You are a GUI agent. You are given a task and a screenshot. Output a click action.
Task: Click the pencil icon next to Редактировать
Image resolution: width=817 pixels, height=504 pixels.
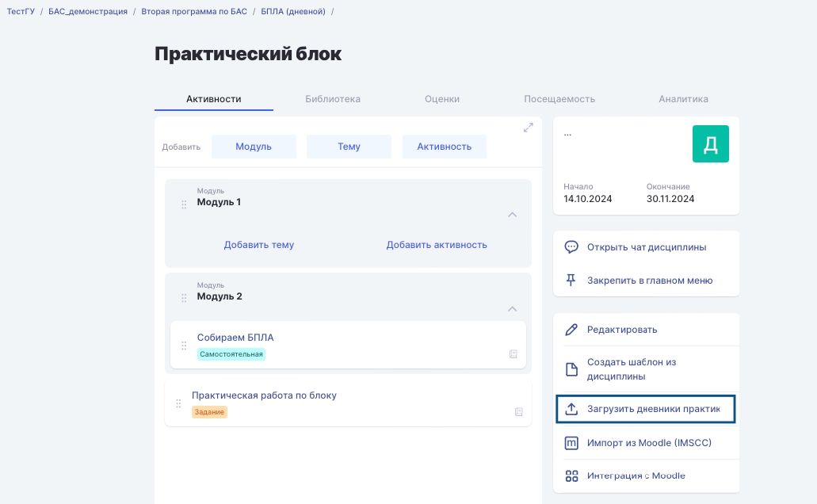(571, 330)
